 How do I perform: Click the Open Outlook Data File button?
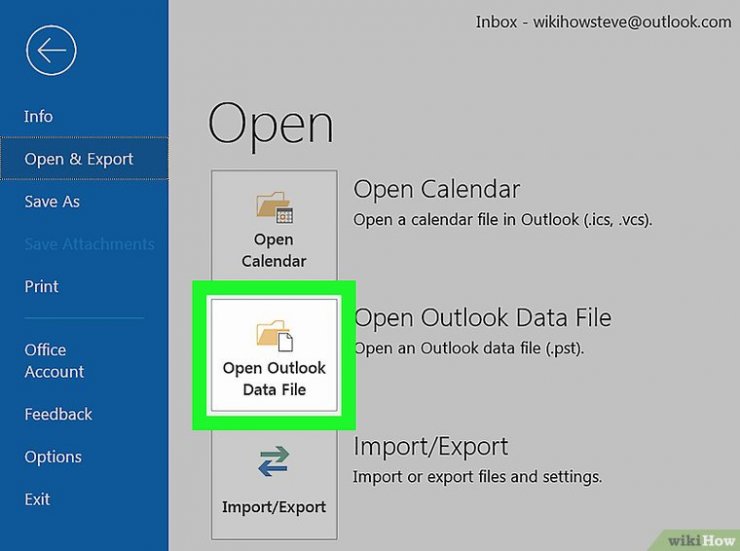[274, 355]
